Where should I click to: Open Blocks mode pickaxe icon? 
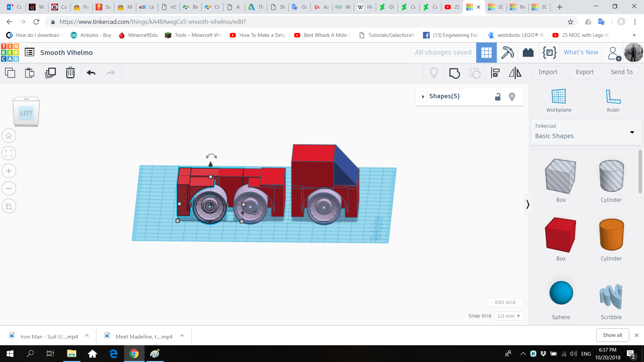[507, 53]
